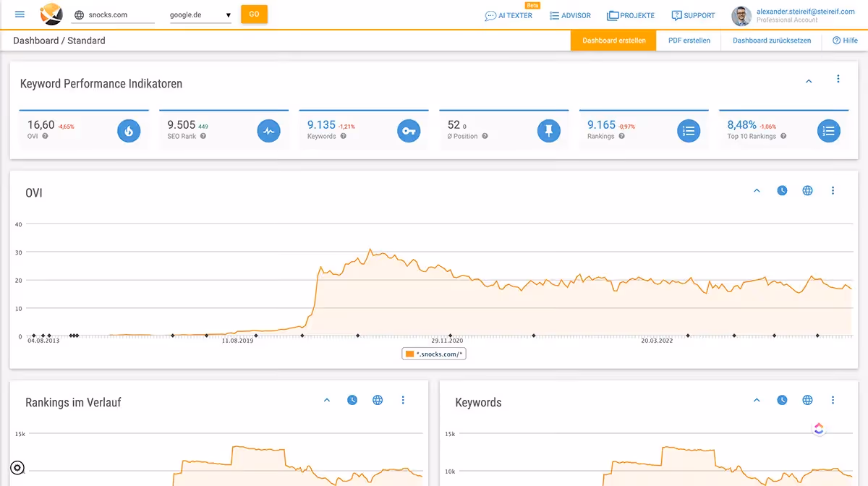Open the ADVISOR menu
The image size is (868, 486).
tap(570, 15)
